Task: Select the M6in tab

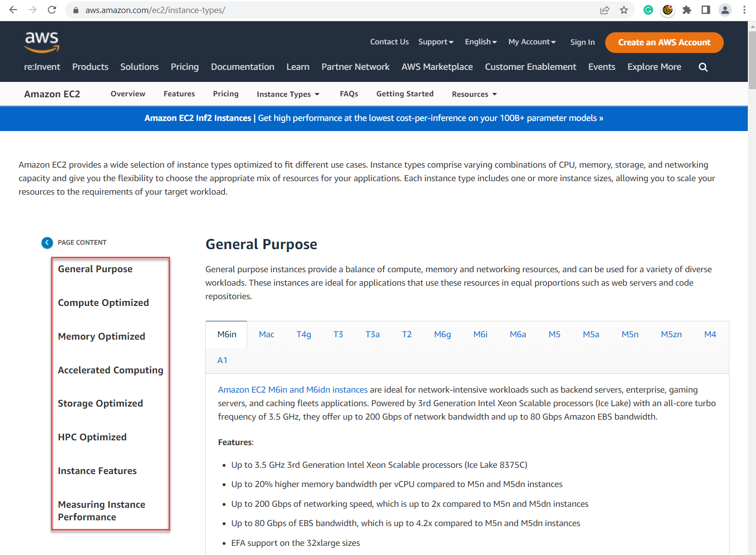Action: click(x=226, y=334)
